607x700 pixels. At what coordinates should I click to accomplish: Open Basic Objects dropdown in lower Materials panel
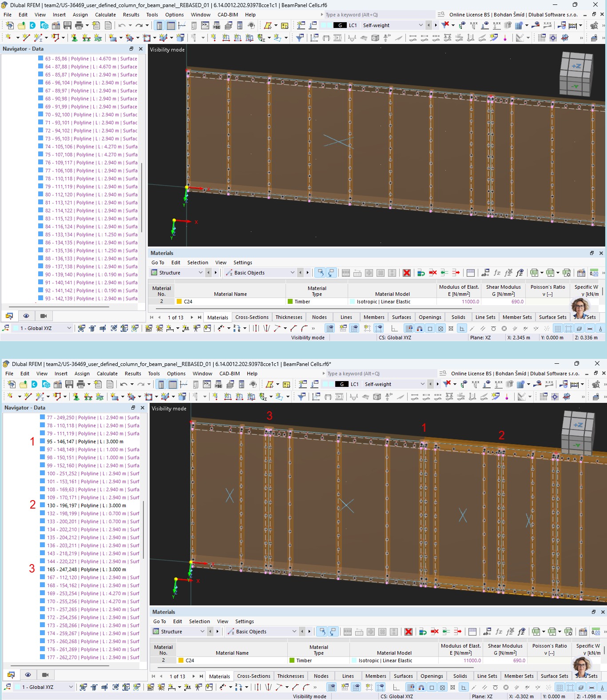pyautogui.click(x=262, y=632)
